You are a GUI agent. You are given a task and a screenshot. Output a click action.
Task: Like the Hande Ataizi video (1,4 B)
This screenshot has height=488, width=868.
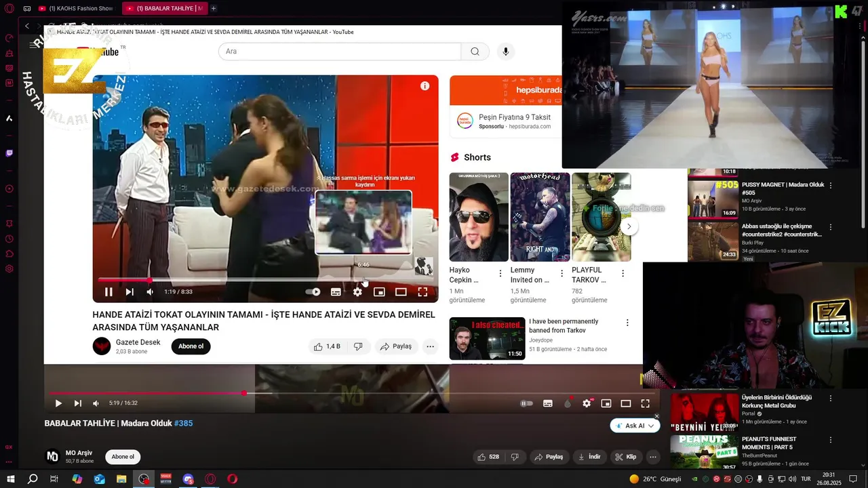326,346
